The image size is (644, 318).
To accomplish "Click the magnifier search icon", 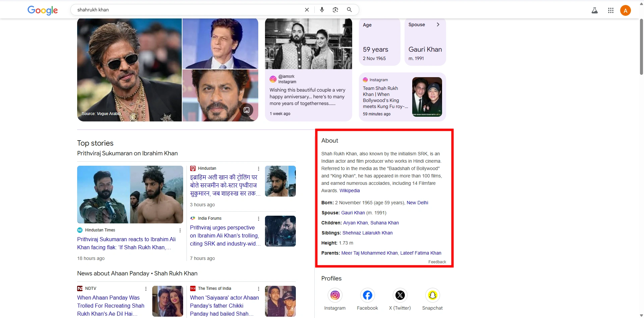I will click(x=349, y=10).
